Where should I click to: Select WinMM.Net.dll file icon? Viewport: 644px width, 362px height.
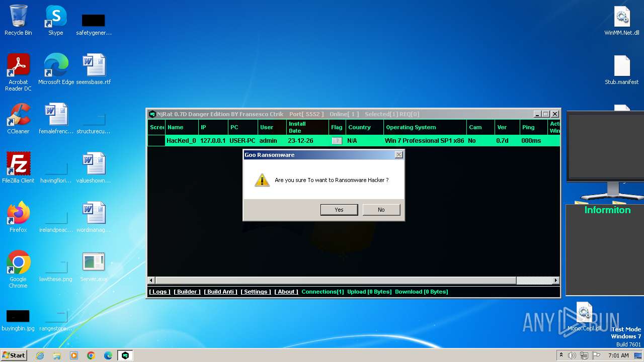click(x=622, y=20)
